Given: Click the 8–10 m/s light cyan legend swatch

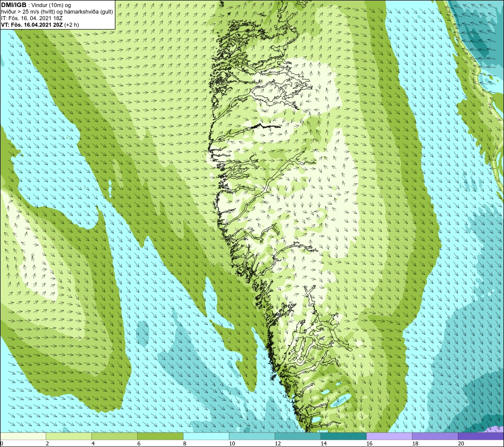Looking at the screenshot, I should pyautogui.click(x=206, y=436).
